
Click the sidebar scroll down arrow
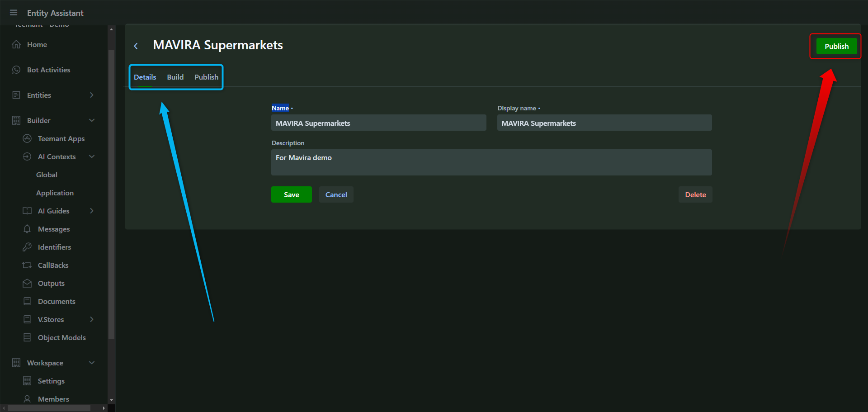pyautogui.click(x=111, y=400)
